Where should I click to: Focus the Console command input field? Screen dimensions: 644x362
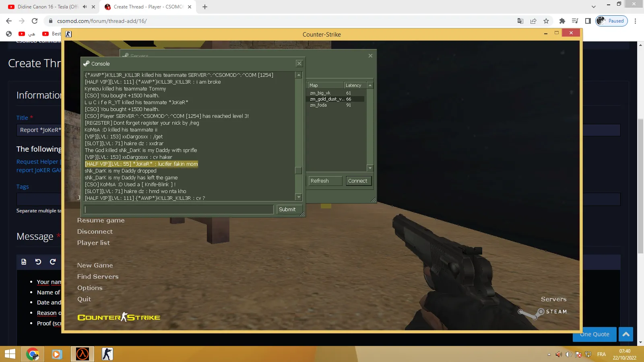click(179, 210)
